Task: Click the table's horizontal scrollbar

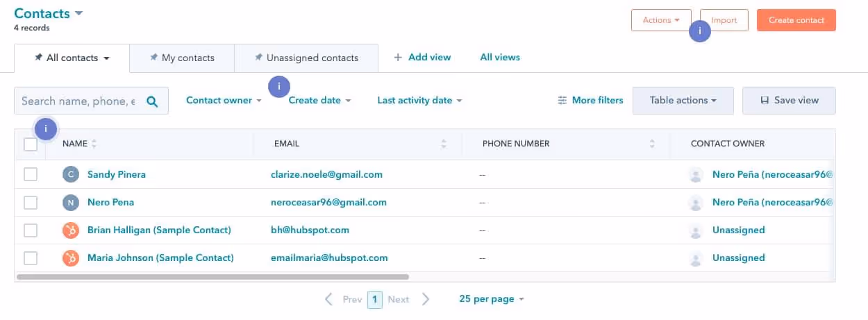Action: [x=212, y=276]
